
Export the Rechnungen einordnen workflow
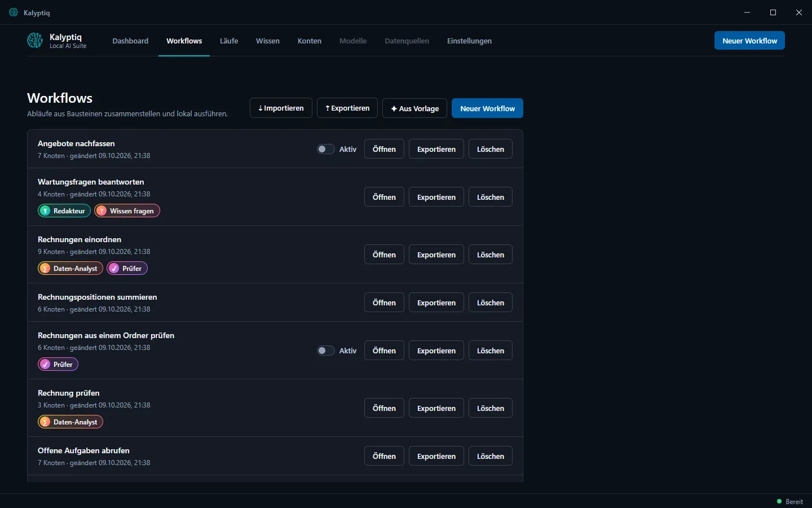(x=436, y=255)
